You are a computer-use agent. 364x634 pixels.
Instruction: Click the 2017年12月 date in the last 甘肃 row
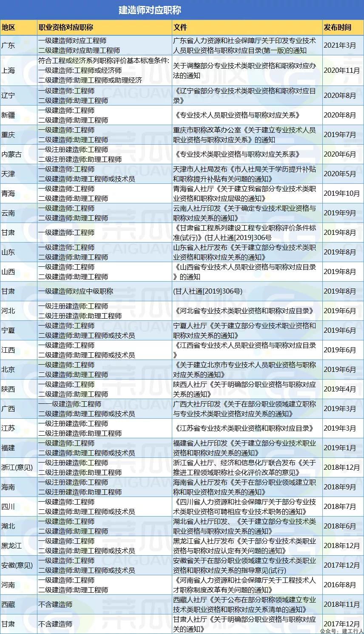[342, 623]
